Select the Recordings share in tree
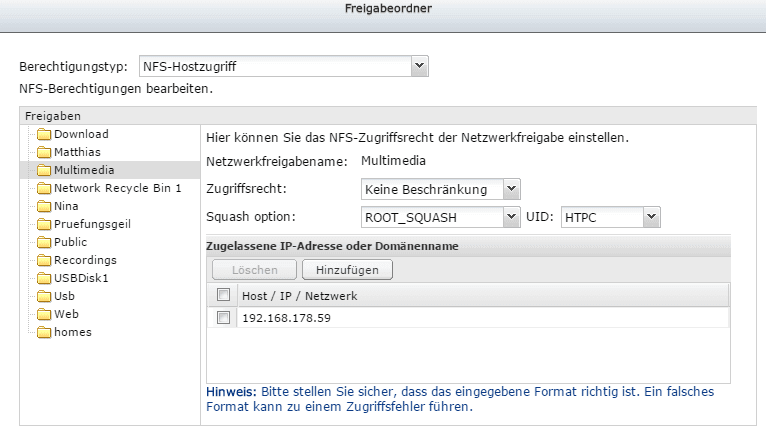The image size is (766, 439). [84, 260]
